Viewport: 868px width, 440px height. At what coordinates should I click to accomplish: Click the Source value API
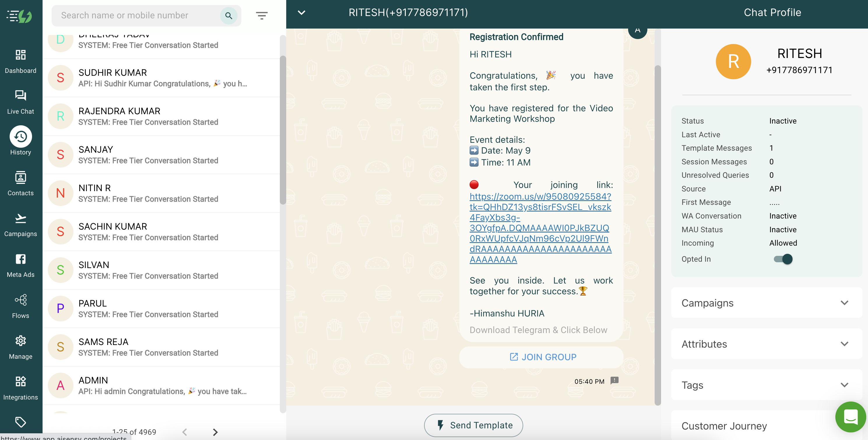(x=775, y=189)
